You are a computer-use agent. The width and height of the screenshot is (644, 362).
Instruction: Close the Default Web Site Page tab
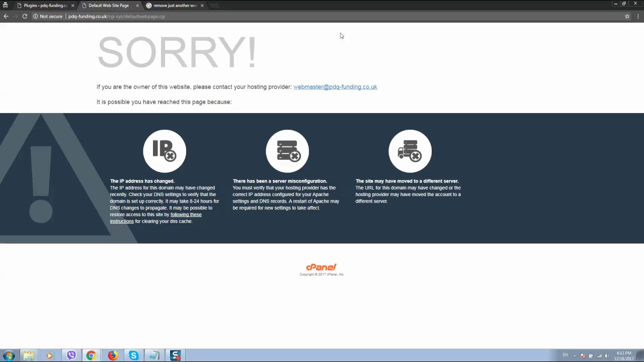[137, 6]
